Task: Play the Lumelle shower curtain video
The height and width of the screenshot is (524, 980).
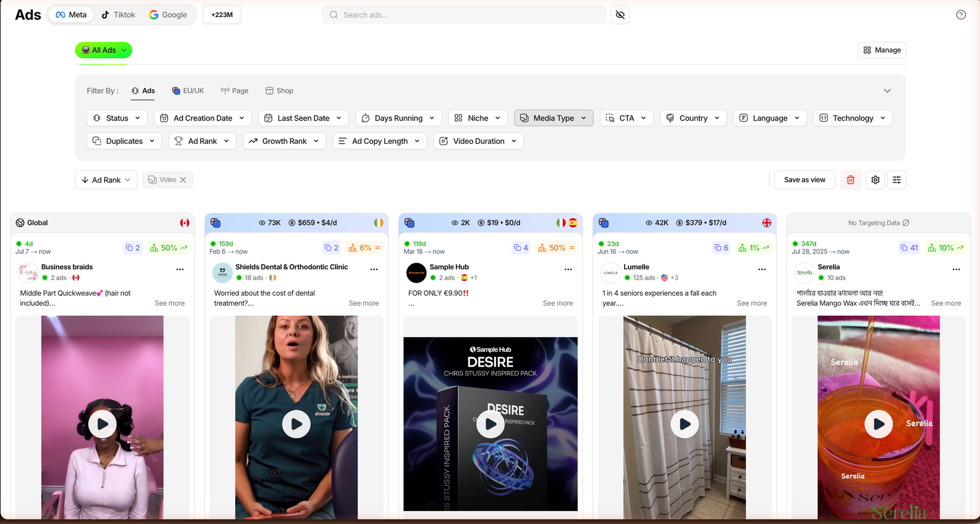Action: tap(685, 424)
